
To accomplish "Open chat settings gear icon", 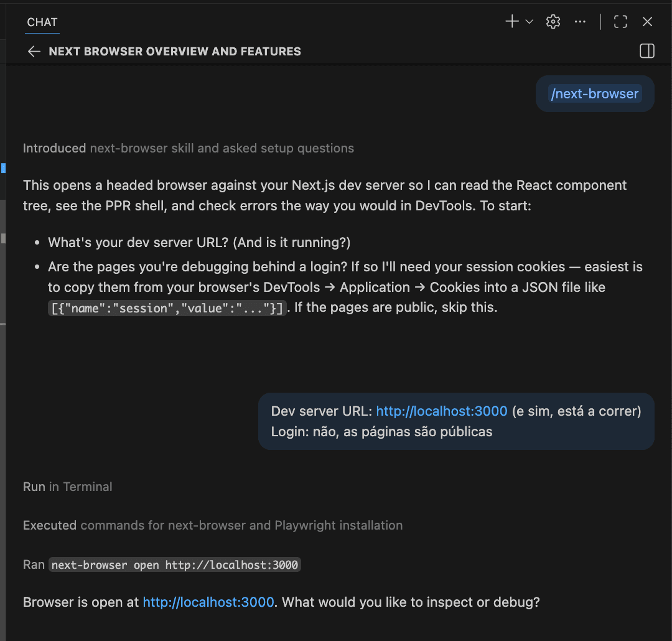I will (x=553, y=22).
